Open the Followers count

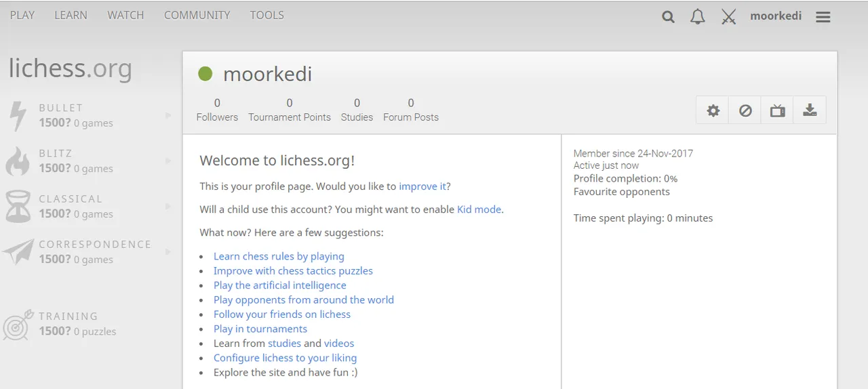217,110
